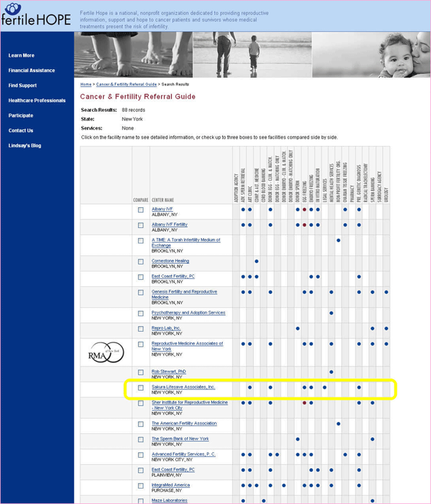Open Healthcare Professionals in the sidebar
Viewport: 431px width, 504px height.
[x=37, y=100]
